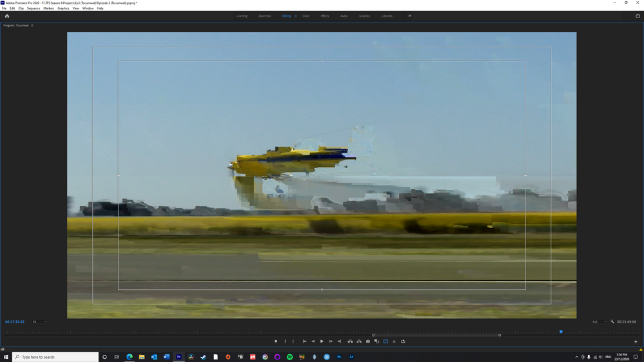The height and width of the screenshot is (362, 644).
Task: Click the Go to In point icon
Action: [304, 341]
